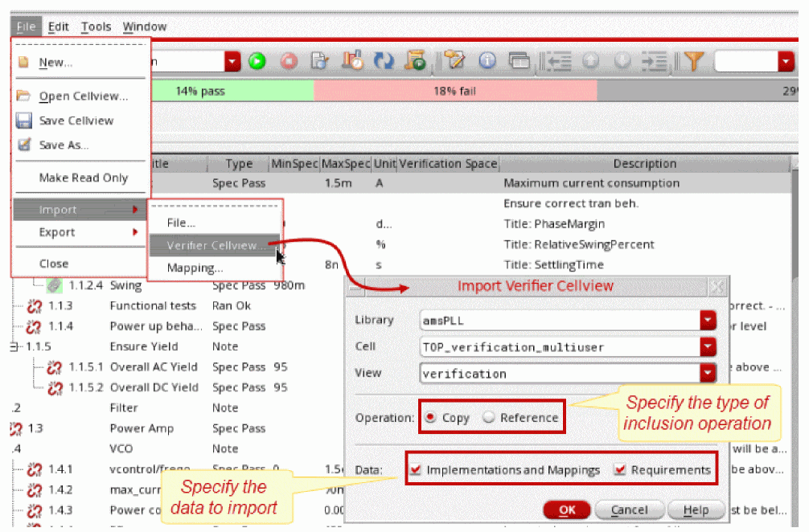This screenshot has width=809, height=532.
Task: Click the green Run button in toolbar
Action: (257, 61)
